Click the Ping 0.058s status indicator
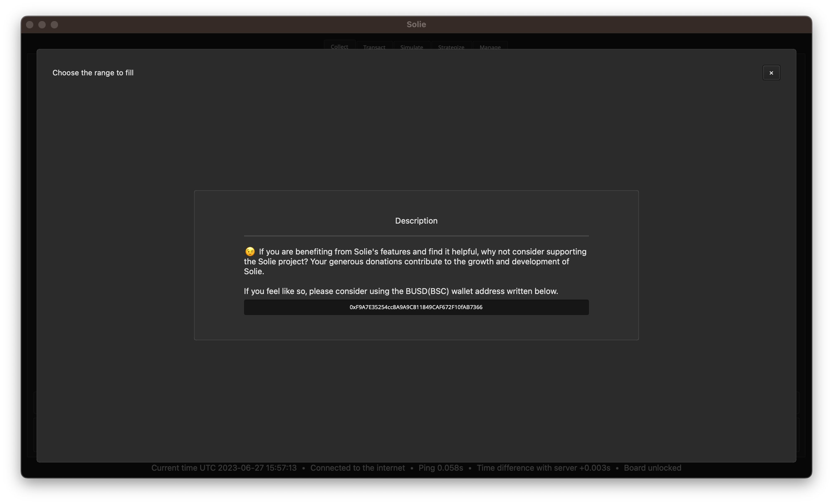Viewport: 833px width, 504px height. [441, 468]
